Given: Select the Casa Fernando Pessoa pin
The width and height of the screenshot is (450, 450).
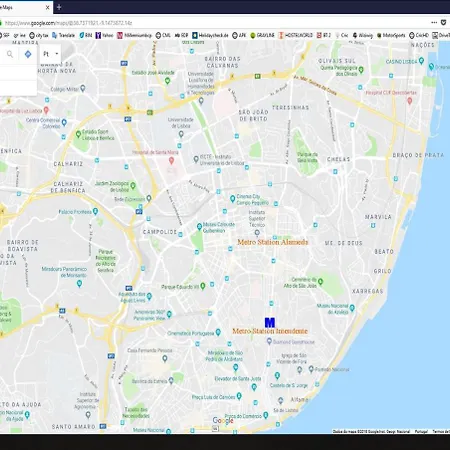Looking at the screenshot, I should [x=165, y=359].
